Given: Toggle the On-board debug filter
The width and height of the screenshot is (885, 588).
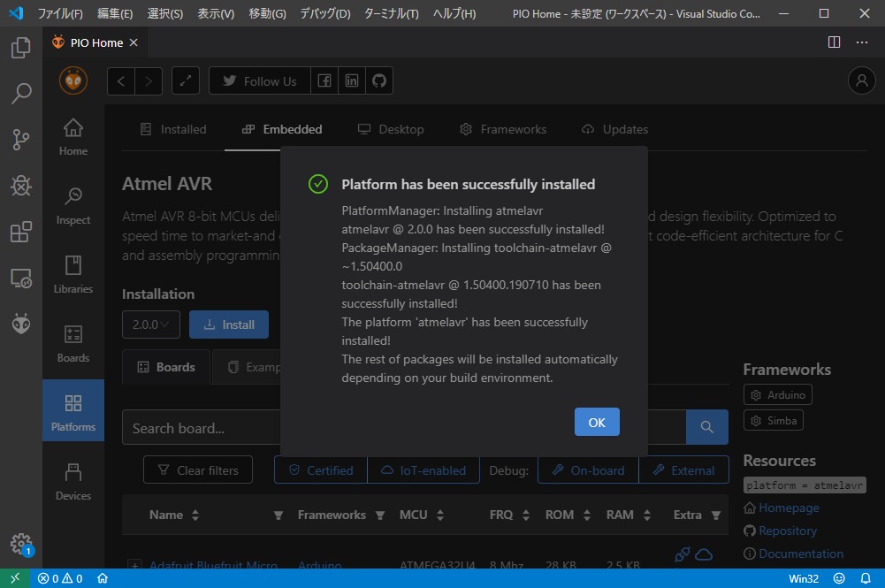Looking at the screenshot, I should 588,470.
